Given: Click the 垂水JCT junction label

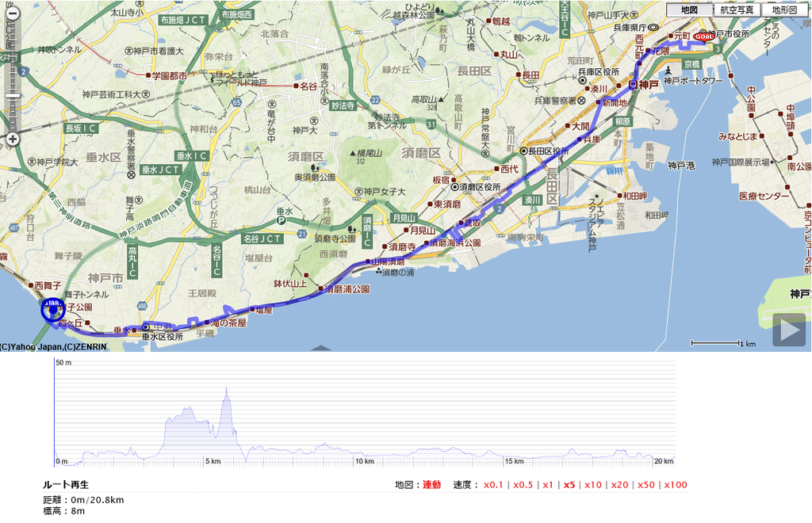Looking at the screenshot, I should 160,169.
